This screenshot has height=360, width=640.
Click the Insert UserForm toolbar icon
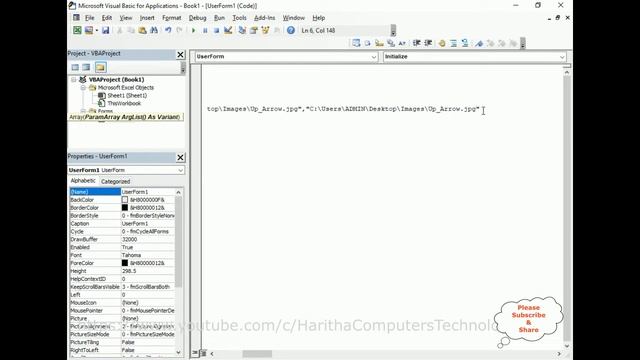[x=88, y=30]
